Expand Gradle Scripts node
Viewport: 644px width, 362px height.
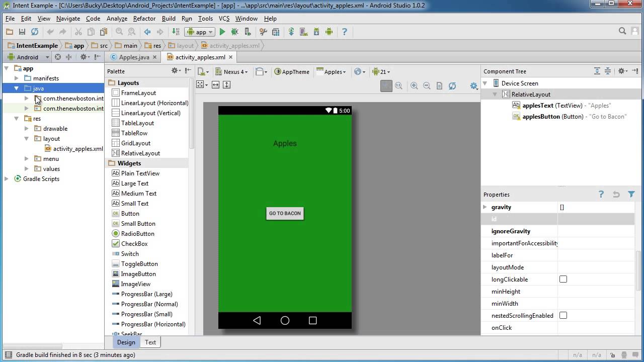pyautogui.click(x=7, y=179)
